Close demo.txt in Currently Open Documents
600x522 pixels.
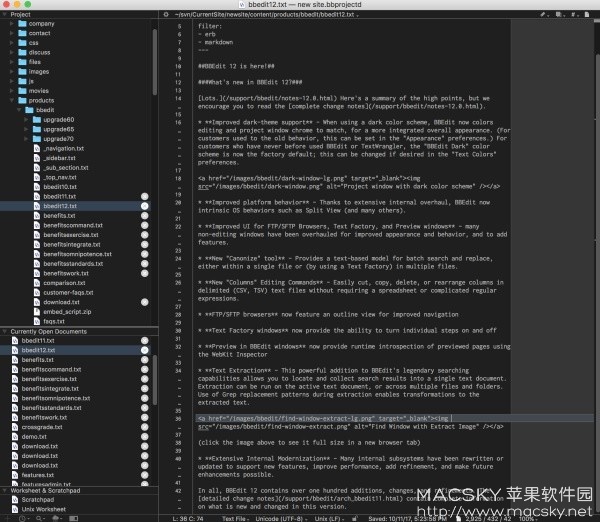(145, 437)
